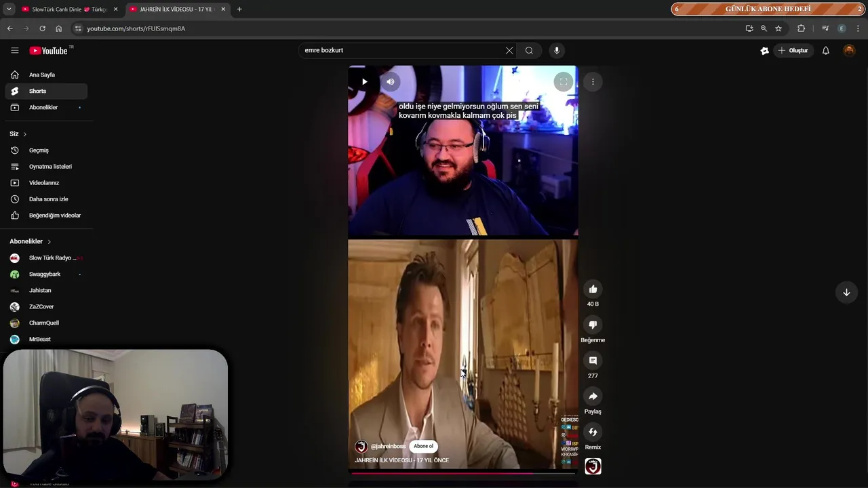
Task: Open the 277 comments panel
Action: (x=593, y=361)
